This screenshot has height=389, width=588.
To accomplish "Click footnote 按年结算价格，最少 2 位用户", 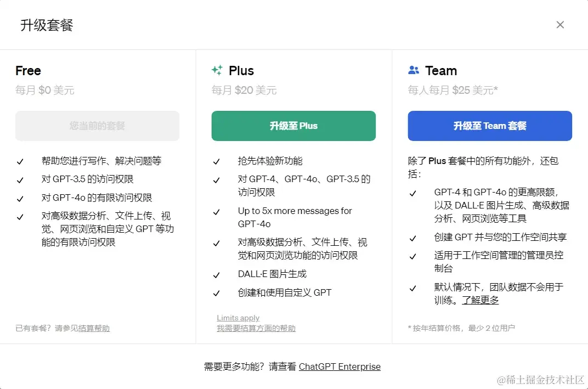I will pyautogui.click(x=461, y=328).
